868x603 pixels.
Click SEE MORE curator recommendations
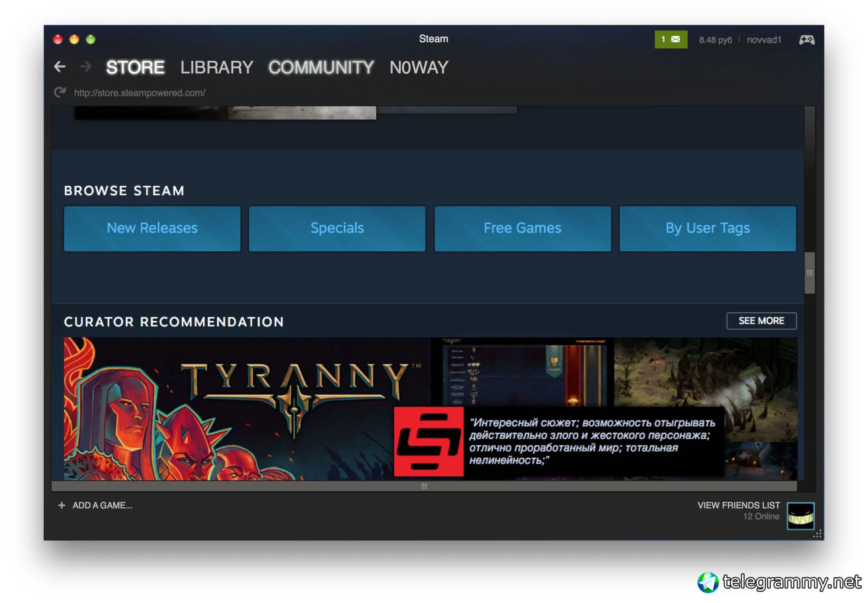tap(761, 321)
